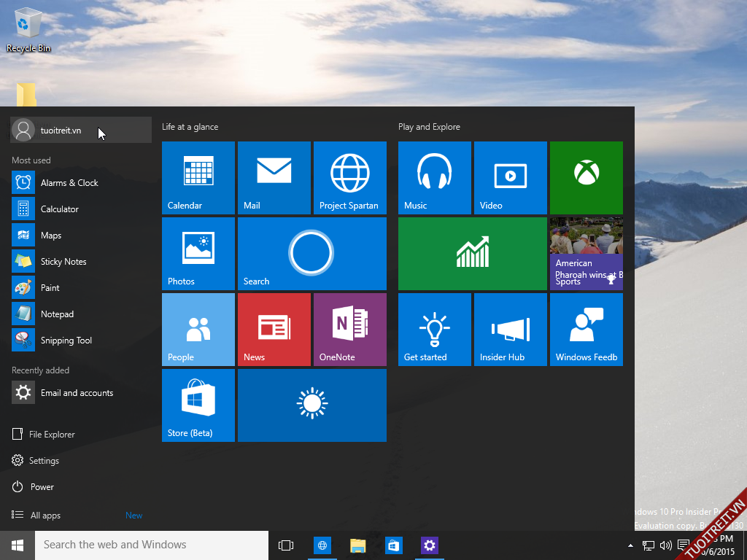
Task: Launch the Mail tile
Action: (274, 177)
